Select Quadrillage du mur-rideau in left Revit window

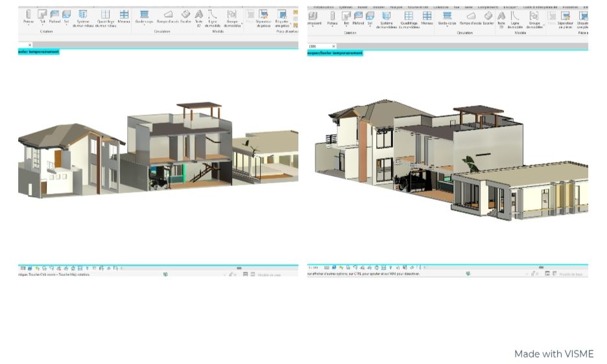(x=105, y=19)
